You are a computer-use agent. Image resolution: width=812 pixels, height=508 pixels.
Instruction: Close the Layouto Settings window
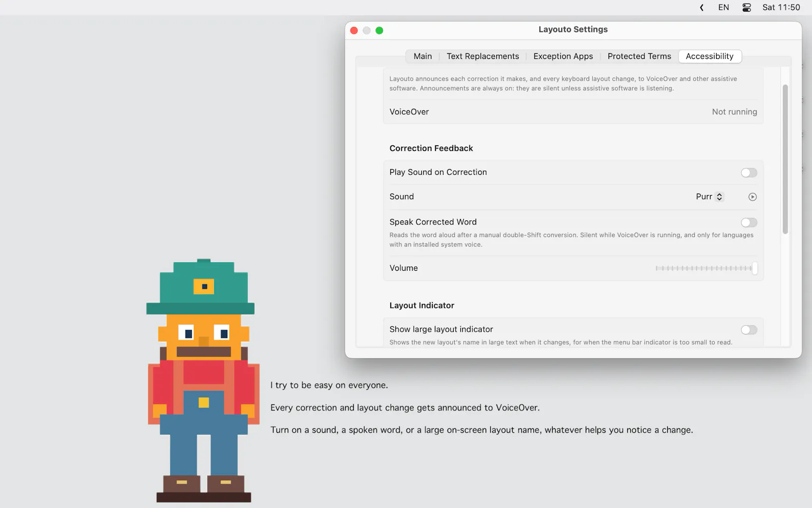tap(354, 30)
